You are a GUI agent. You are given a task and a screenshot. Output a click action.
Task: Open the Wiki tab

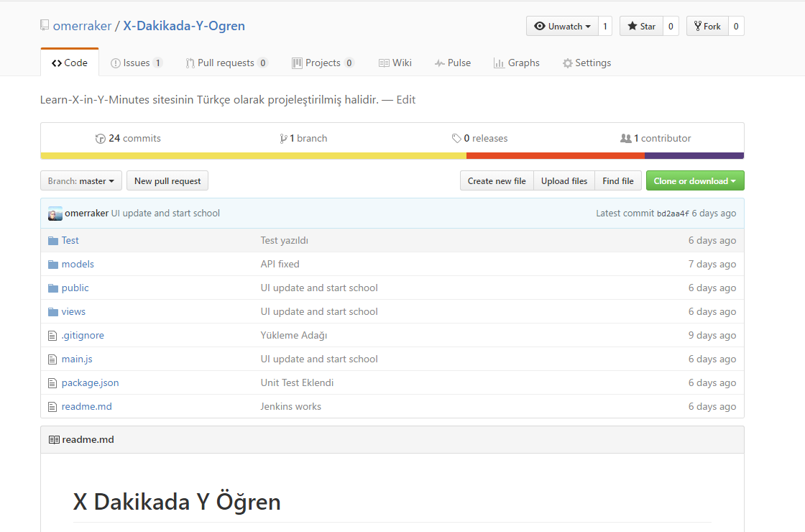[x=395, y=63]
